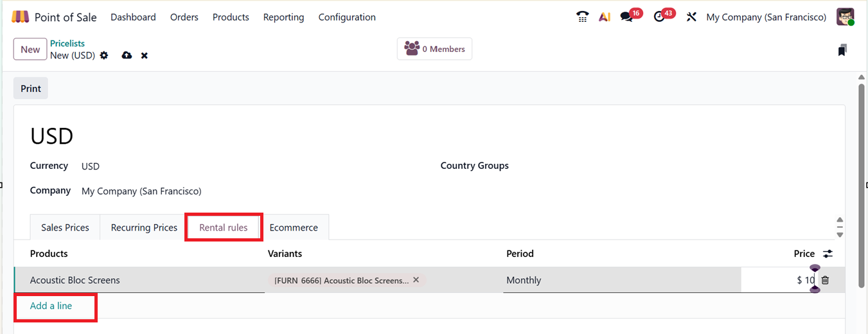Click the Price field showing $ 10
This screenshot has width=868, height=334.
click(x=777, y=280)
